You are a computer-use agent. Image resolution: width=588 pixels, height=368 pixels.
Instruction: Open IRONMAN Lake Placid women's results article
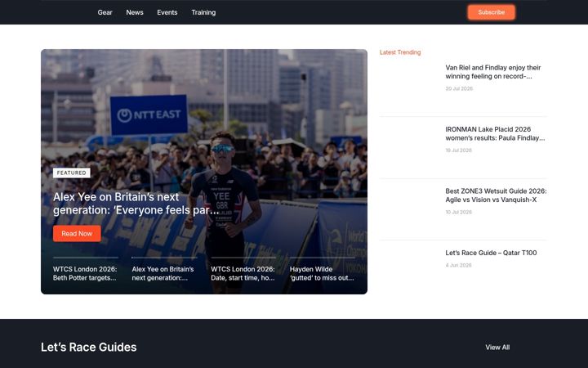click(495, 133)
